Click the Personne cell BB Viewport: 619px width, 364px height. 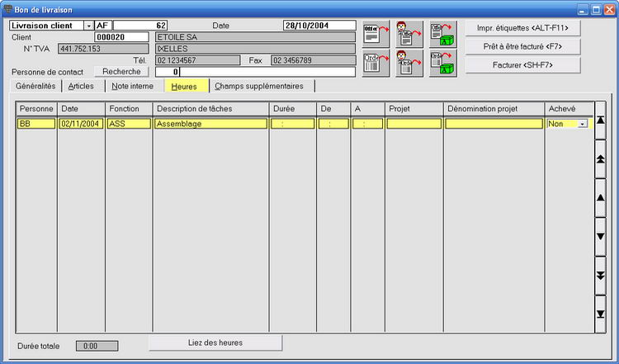point(36,124)
